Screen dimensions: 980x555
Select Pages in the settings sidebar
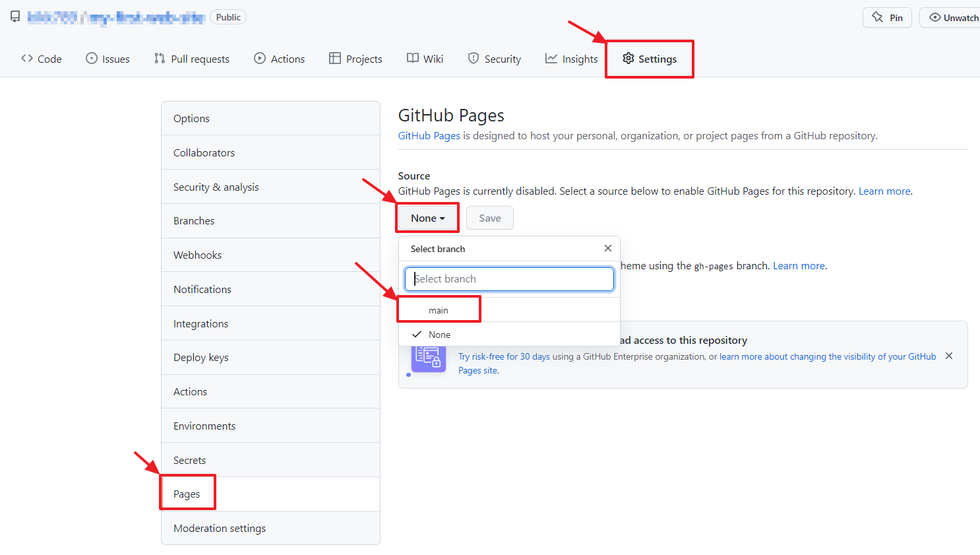pos(270,494)
